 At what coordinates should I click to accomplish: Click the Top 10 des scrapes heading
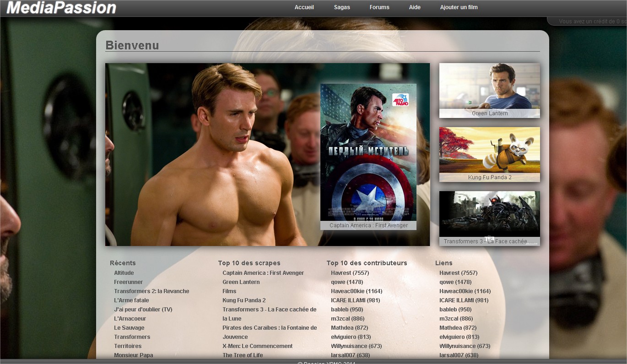click(249, 263)
